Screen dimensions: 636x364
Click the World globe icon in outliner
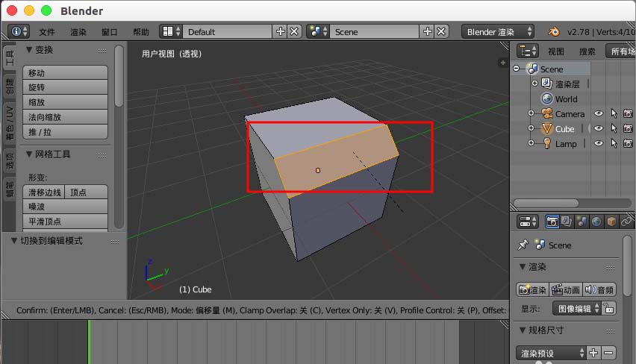point(547,99)
